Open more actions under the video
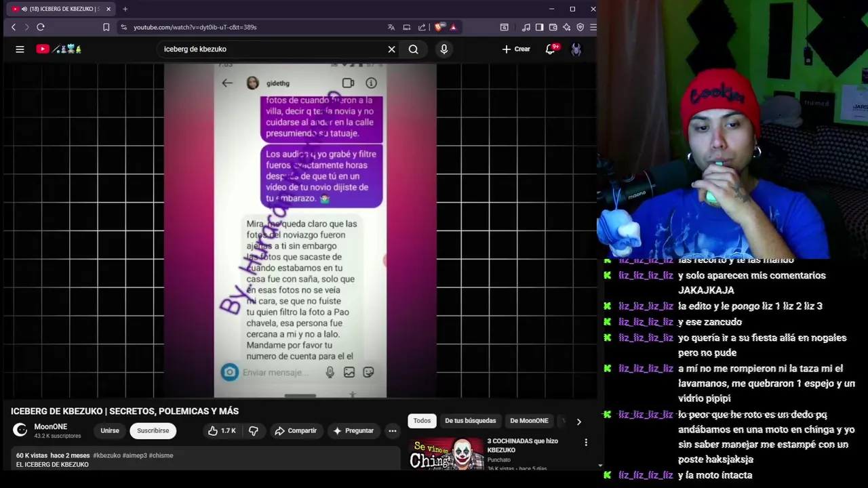 click(x=392, y=430)
